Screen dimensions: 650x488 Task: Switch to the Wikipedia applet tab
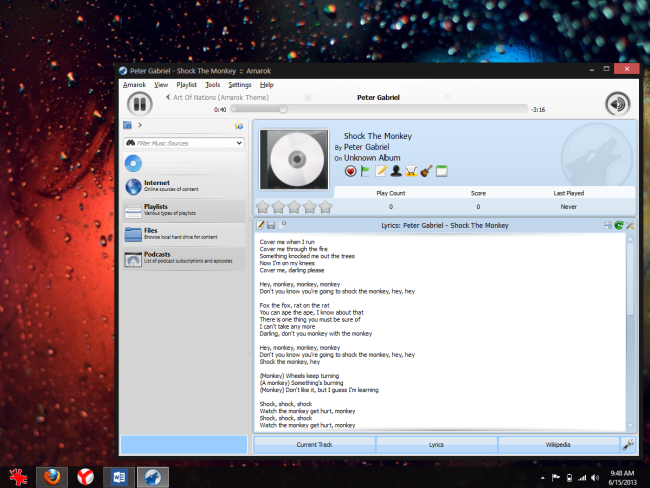coord(558,444)
